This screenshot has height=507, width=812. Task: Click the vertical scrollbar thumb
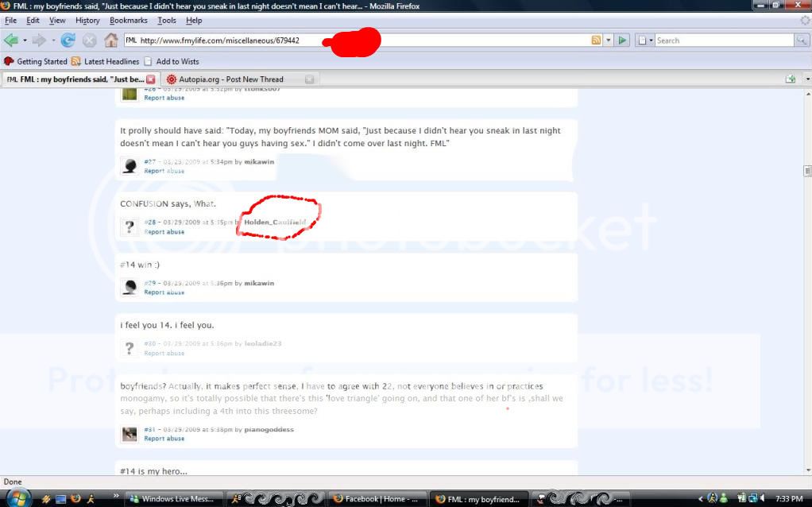(x=807, y=170)
